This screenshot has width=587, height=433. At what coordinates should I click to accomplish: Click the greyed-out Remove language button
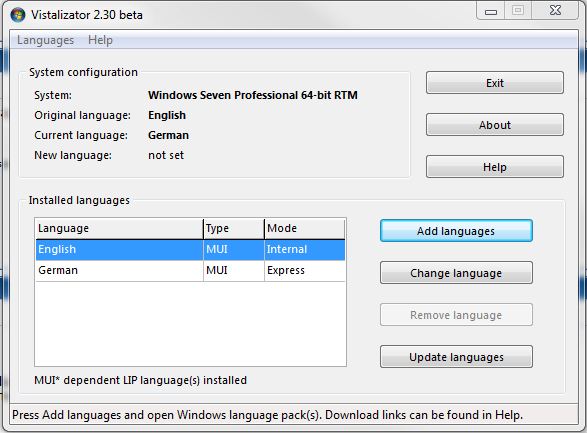(x=456, y=315)
